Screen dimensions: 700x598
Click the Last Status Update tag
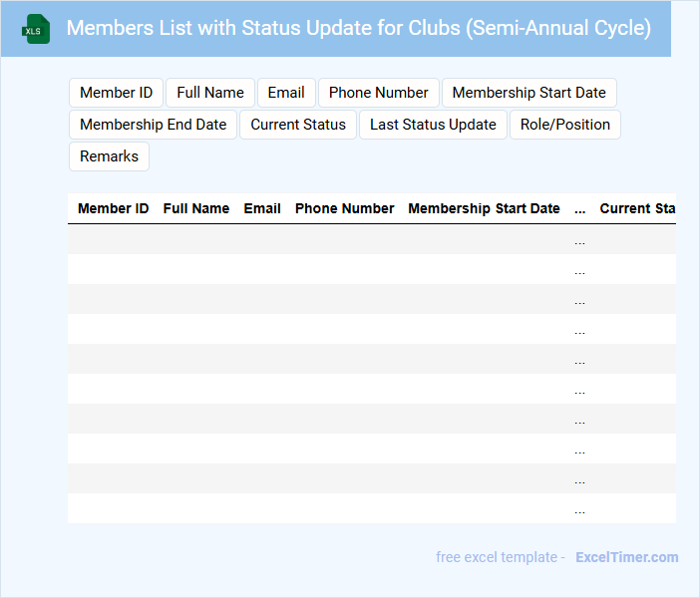pyautogui.click(x=433, y=125)
